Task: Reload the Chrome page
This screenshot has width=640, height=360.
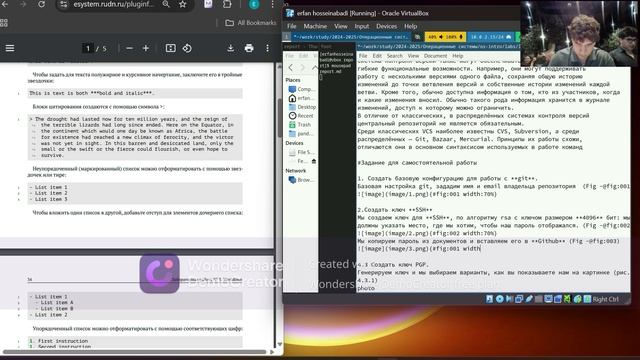Action: coord(41,4)
